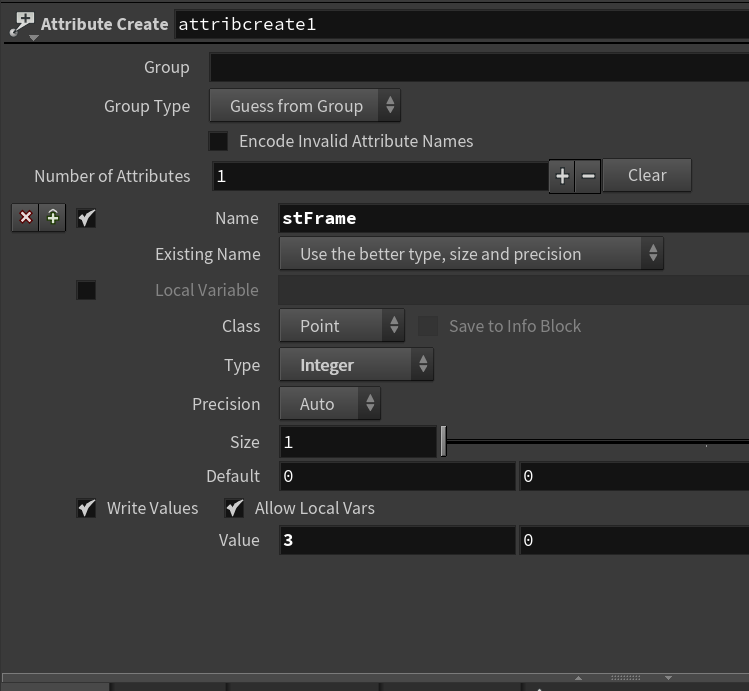
Task: Click the bottom pane down arrow
Action: (668, 678)
